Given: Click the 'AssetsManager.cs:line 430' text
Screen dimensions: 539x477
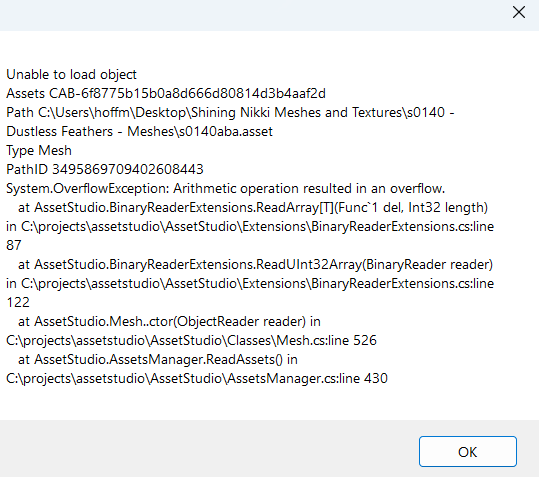Looking at the screenshot, I should point(307,378).
